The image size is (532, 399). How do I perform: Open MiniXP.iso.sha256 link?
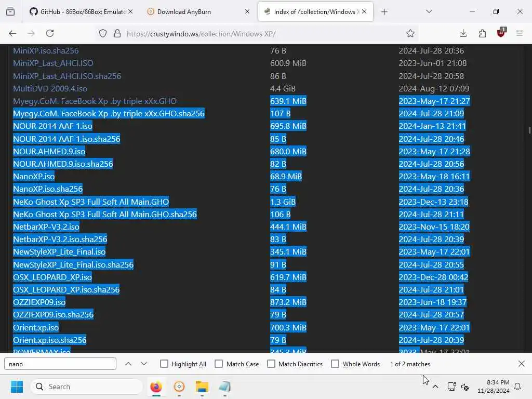pyautogui.click(x=46, y=50)
